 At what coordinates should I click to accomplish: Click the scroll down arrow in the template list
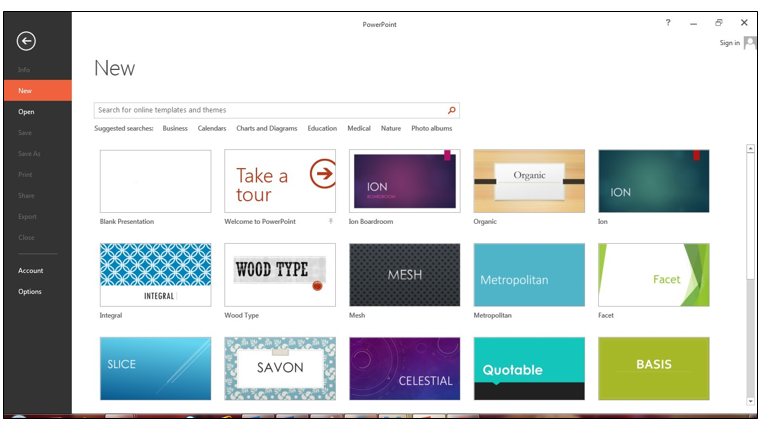[751, 401]
